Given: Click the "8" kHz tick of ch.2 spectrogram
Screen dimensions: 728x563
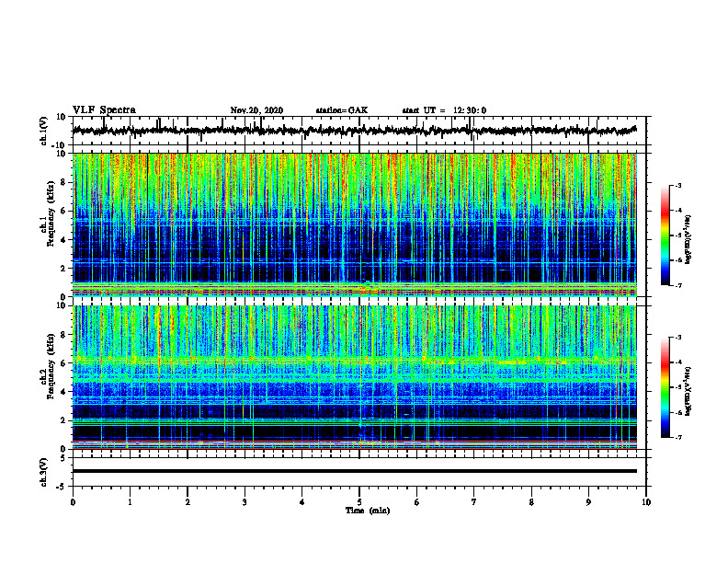Looking at the screenshot, I should (x=63, y=335).
